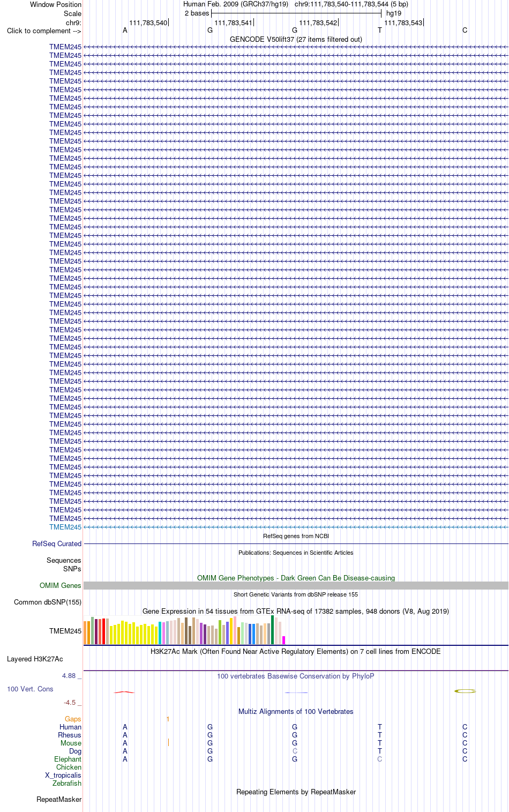Open the Layered H3K27Ac track label
The image size is (509, 812).
pyautogui.click(x=35, y=659)
